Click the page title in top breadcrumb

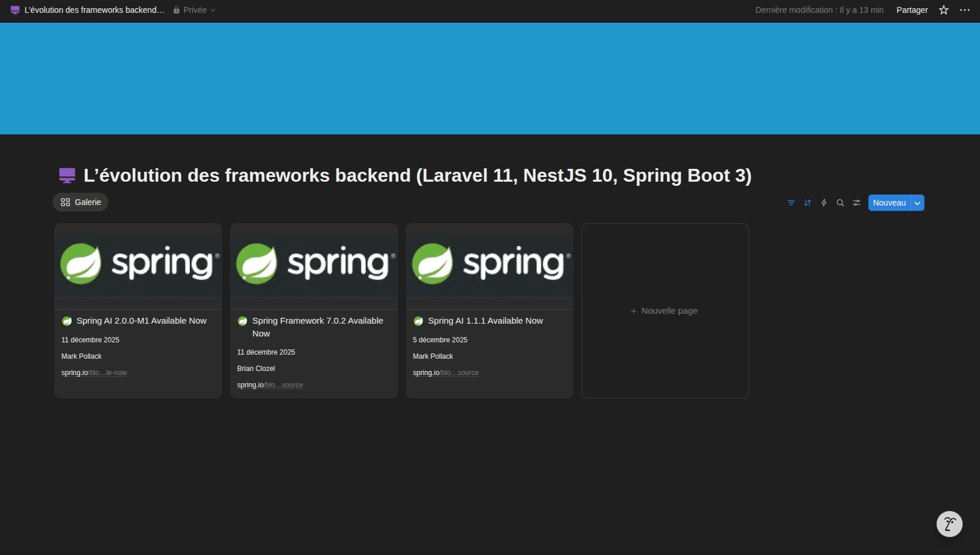tap(94, 10)
